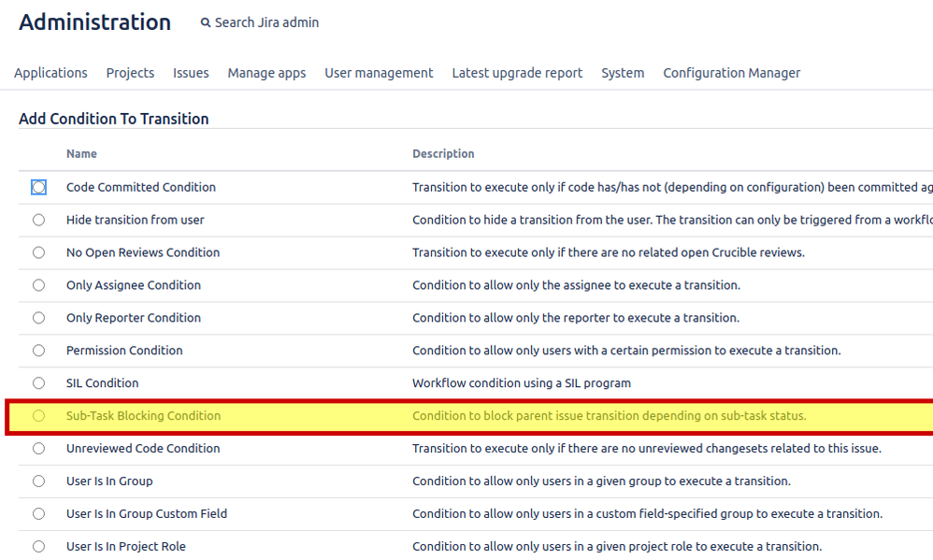
Task: Open User management tab
Action: tap(379, 73)
